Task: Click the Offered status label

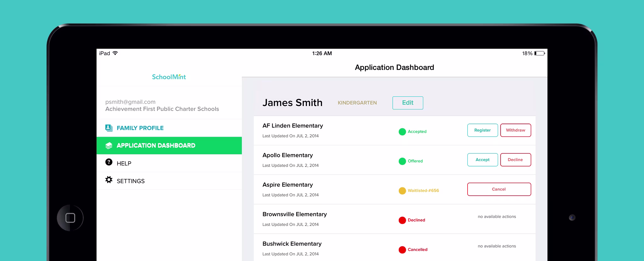Action: pos(415,161)
